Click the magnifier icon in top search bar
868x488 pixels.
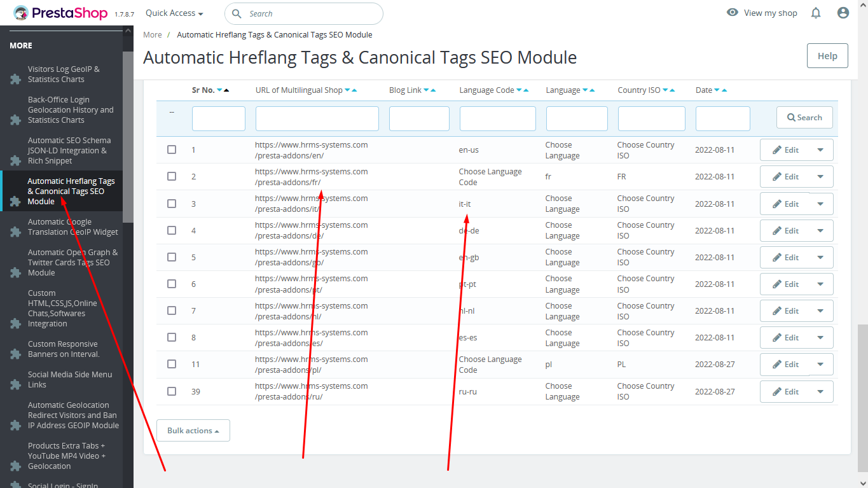pos(237,13)
